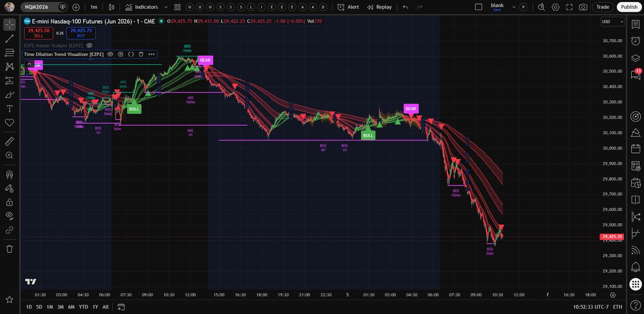Image resolution: width=644 pixels, height=314 pixels.
Task: Redo the chart action
Action: pos(420,7)
